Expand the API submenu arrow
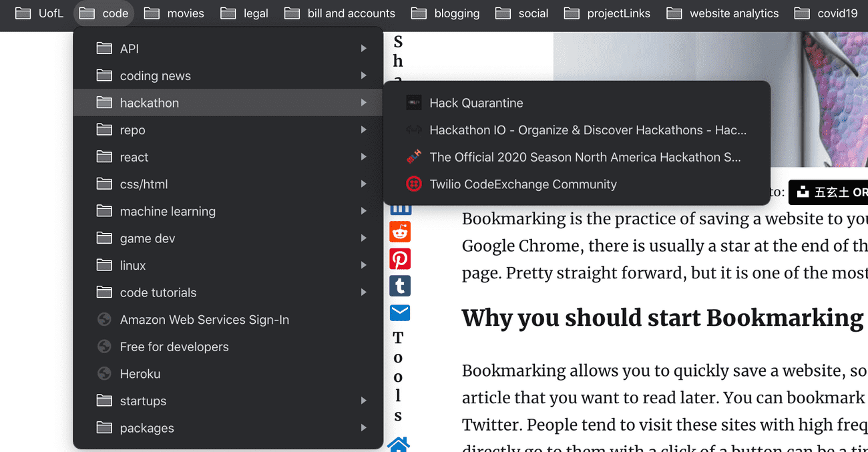Screen dimensions: 868x452 [x=364, y=48]
